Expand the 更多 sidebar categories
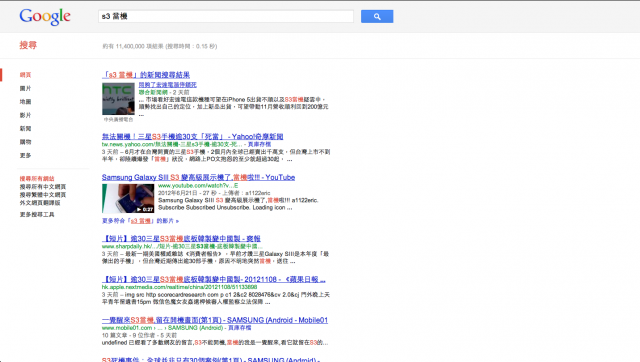 pyautogui.click(x=25, y=155)
